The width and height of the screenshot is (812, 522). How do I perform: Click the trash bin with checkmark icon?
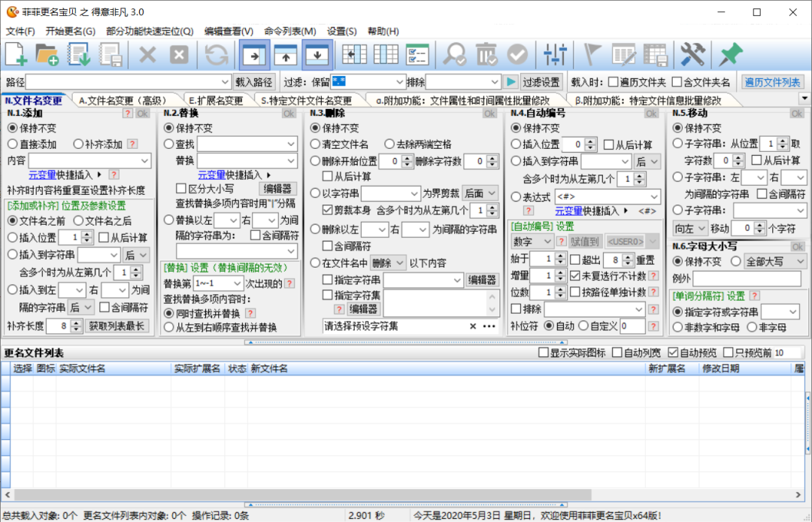(486, 54)
